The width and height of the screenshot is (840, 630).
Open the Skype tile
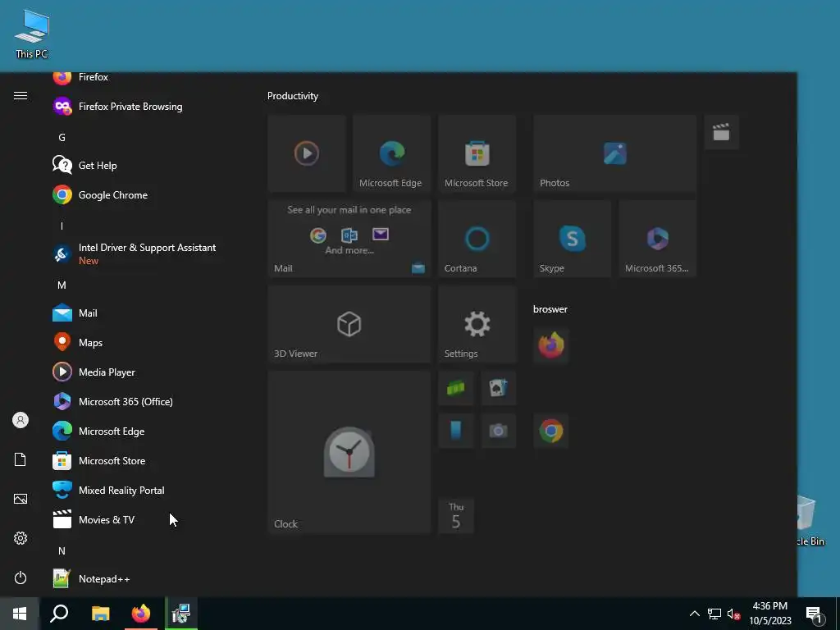tap(572, 239)
